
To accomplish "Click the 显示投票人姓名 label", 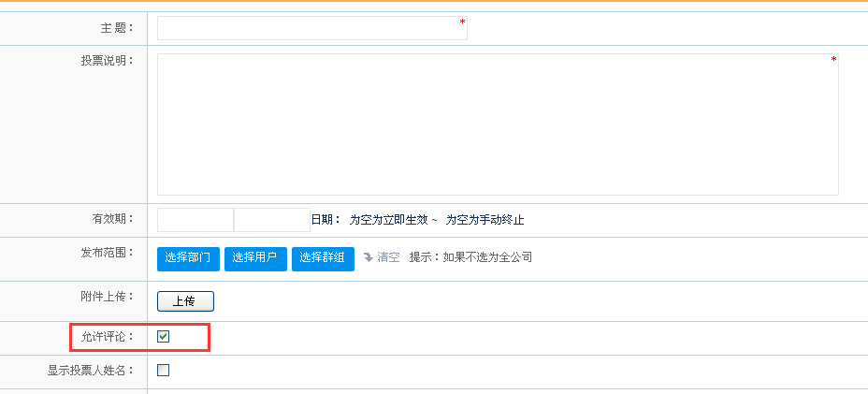I will 91,371.
